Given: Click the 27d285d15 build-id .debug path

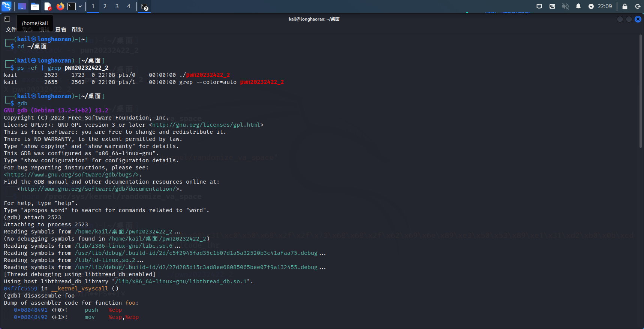Looking at the screenshot, I should click(196, 267).
